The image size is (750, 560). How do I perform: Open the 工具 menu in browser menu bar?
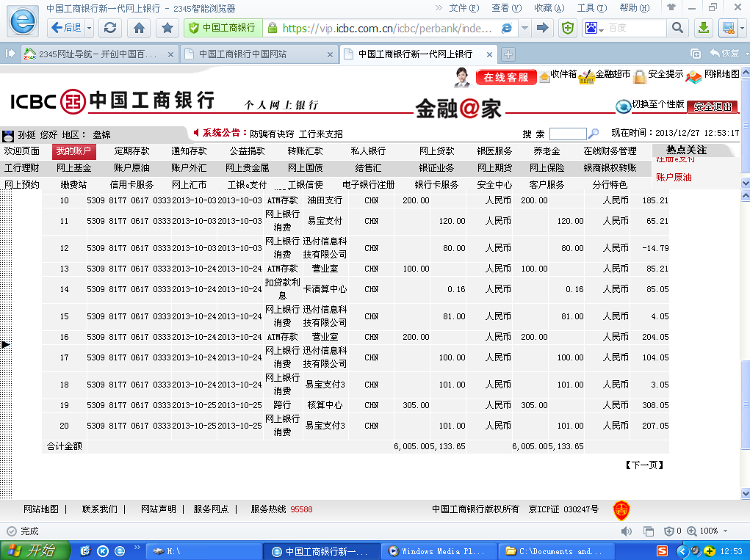click(x=590, y=7)
